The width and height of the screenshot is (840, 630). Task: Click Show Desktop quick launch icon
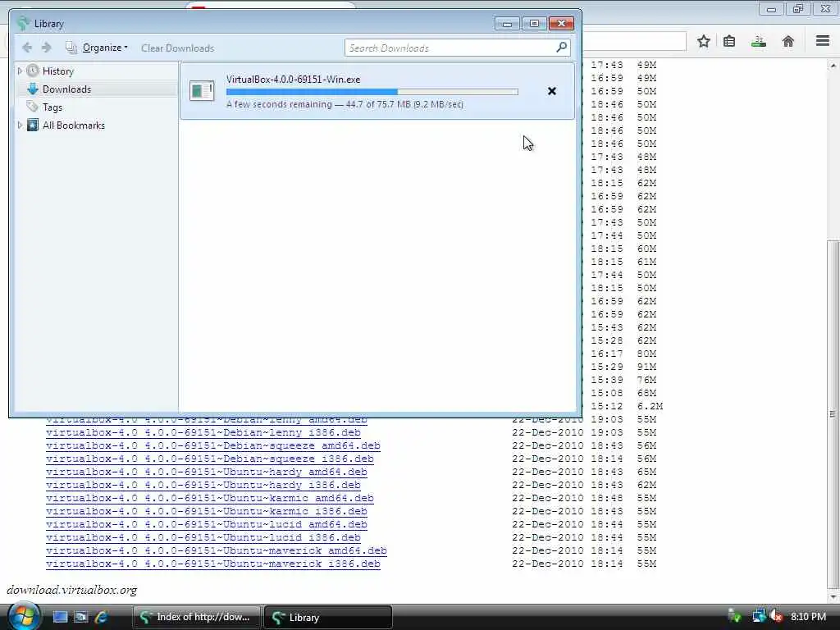point(60,617)
